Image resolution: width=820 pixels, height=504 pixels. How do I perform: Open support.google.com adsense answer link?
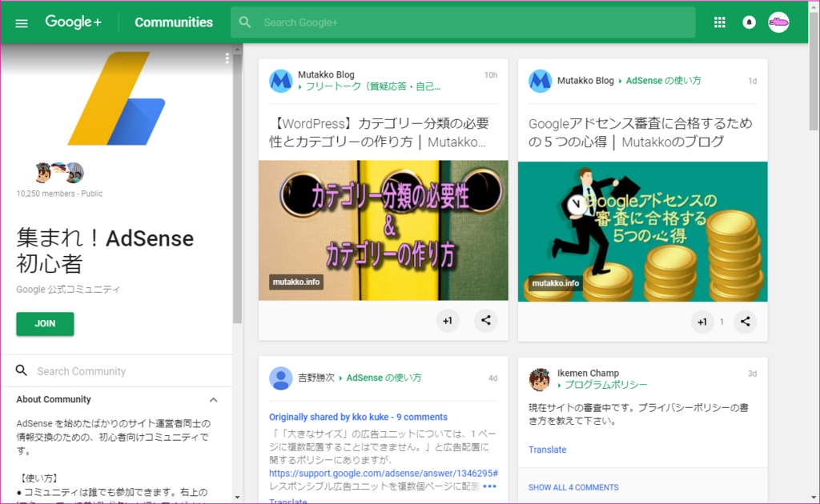pyautogui.click(x=384, y=473)
